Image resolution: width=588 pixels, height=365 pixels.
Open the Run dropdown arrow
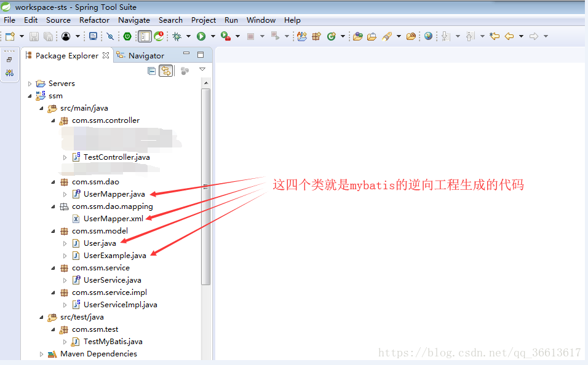(213, 36)
